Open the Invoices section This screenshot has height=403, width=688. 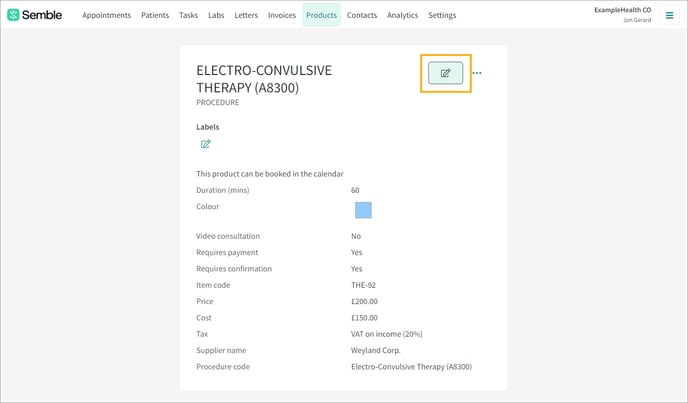tap(282, 15)
